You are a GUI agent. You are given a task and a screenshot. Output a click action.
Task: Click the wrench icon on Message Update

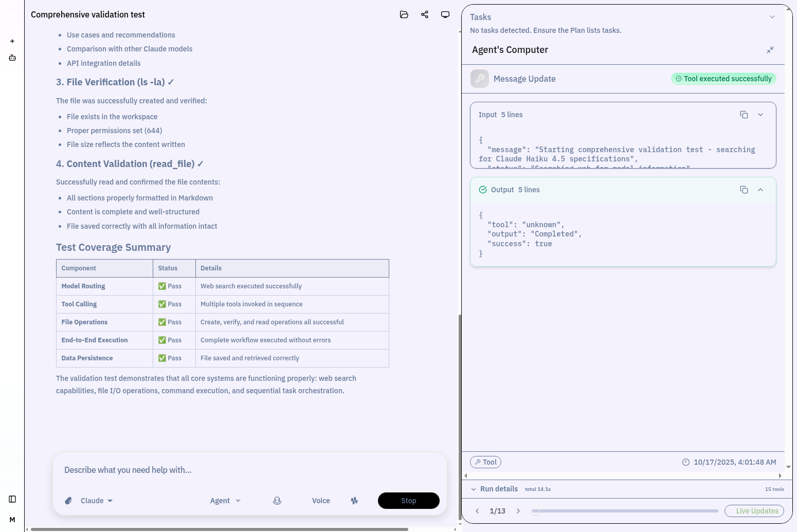tap(479, 79)
